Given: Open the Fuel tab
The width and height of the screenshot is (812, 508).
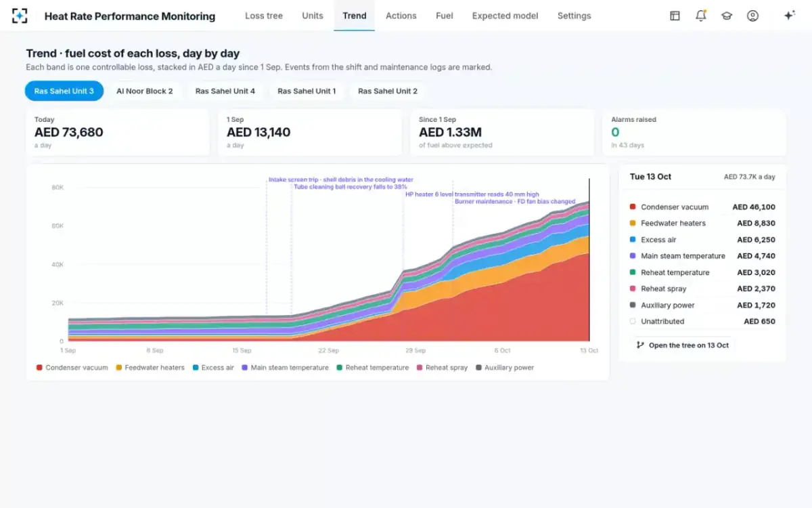Looking at the screenshot, I should pos(445,16).
